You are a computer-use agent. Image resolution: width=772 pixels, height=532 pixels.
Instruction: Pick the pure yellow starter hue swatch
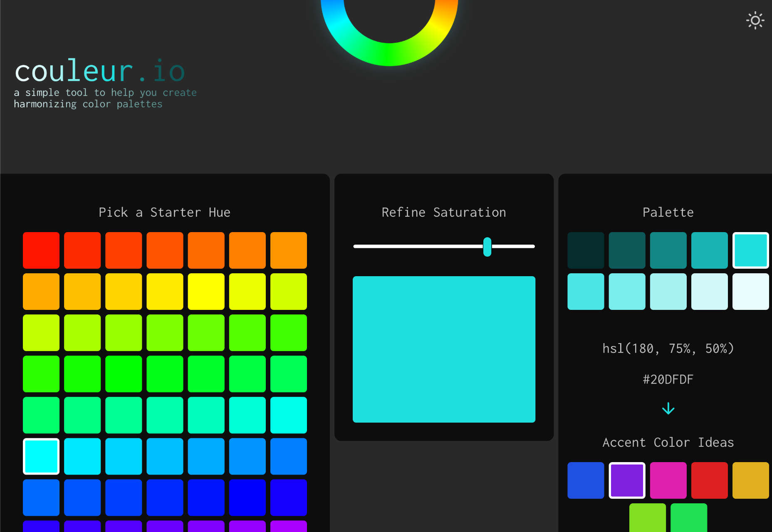coord(206,292)
